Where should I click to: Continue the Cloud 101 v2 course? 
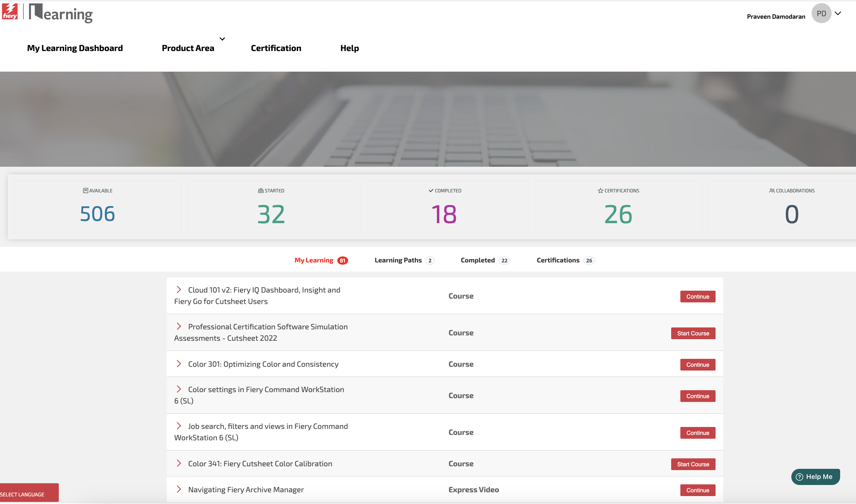tap(697, 296)
